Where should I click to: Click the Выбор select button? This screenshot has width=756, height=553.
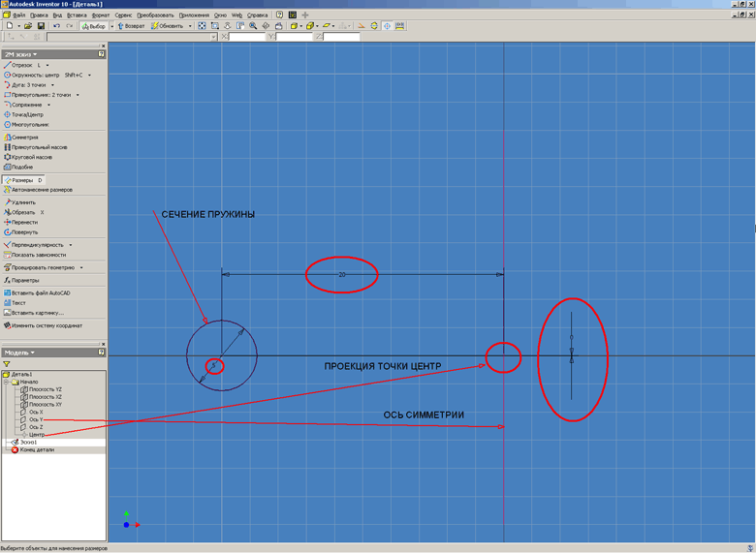(94, 26)
